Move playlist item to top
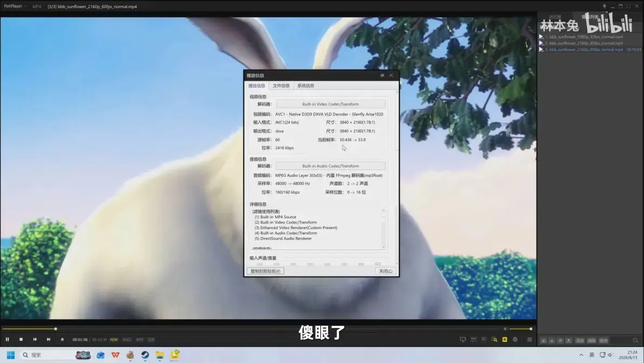 (x=543, y=341)
